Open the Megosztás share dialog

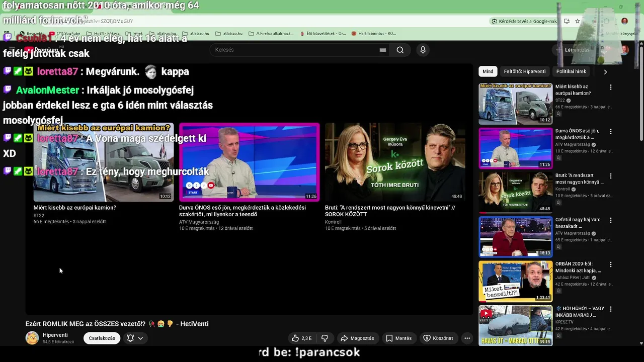pos(357,338)
